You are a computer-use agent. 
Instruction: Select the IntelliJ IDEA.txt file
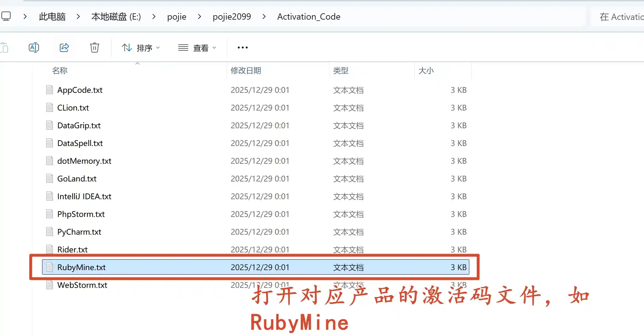coord(84,196)
